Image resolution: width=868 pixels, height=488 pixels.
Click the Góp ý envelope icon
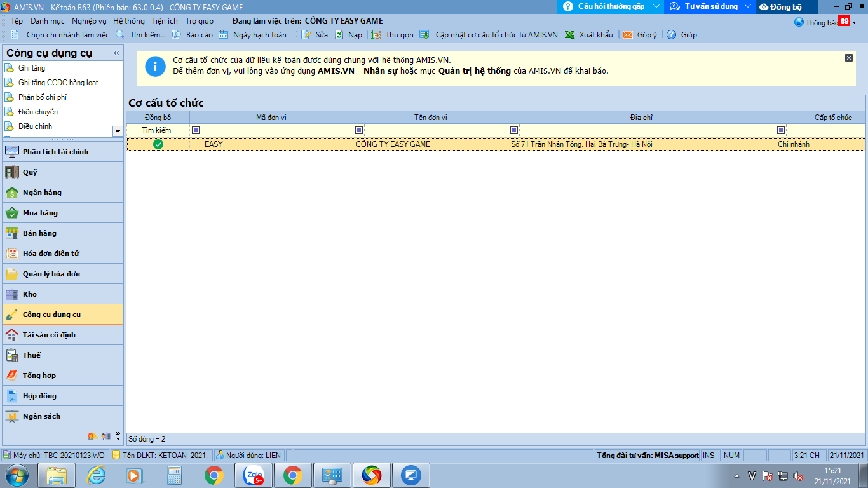[x=628, y=35]
